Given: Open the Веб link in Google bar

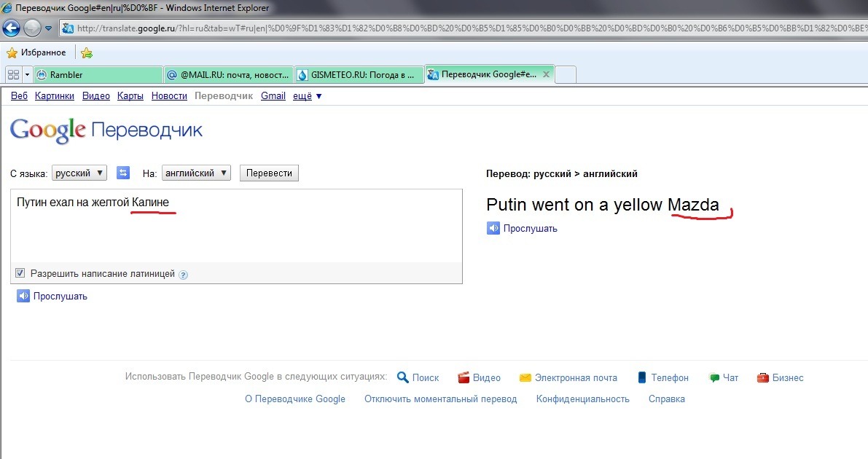Looking at the screenshot, I should click(19, 95).
